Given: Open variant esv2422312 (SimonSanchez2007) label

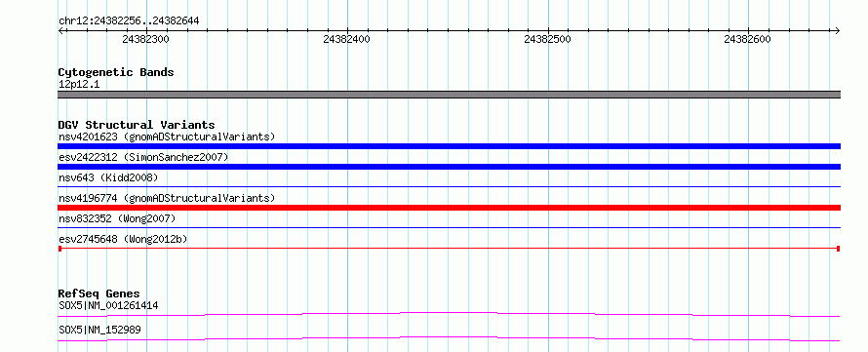Looking at the screenshot, I should coord(143,157).
